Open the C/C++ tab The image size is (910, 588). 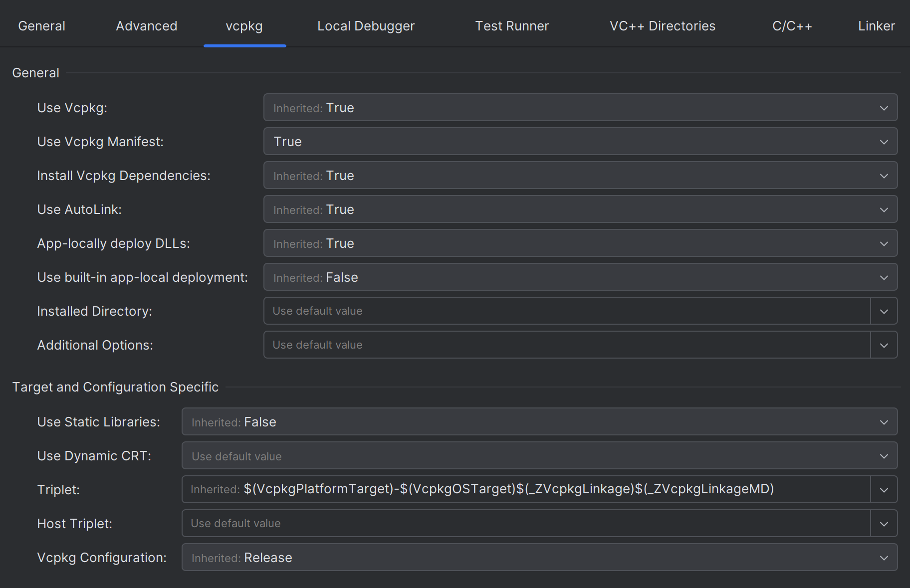click(x=792, y=26)
